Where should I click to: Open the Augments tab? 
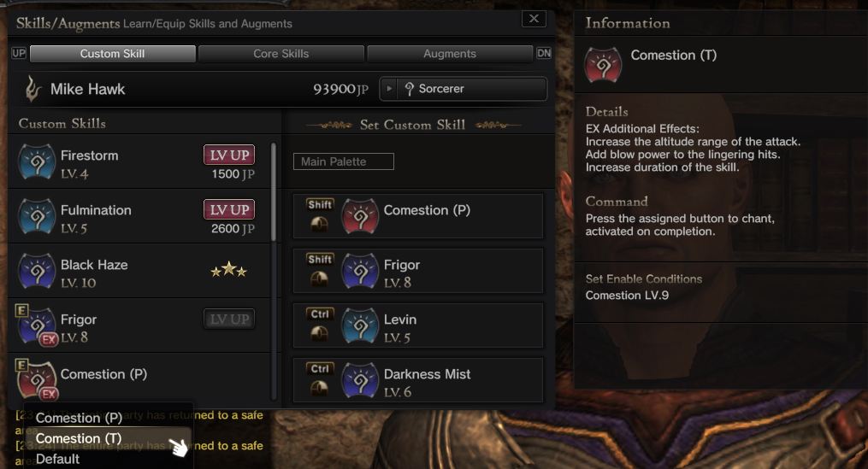point(450,54)
